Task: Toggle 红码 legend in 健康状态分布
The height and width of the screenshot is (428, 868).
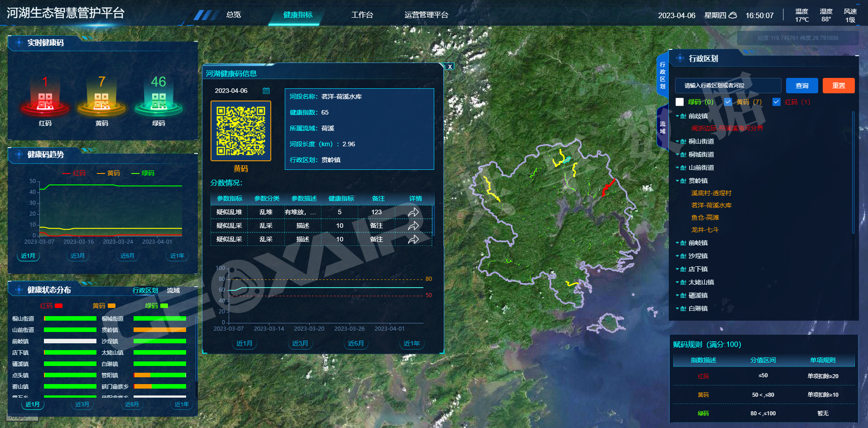Action: tap(51, 306)
